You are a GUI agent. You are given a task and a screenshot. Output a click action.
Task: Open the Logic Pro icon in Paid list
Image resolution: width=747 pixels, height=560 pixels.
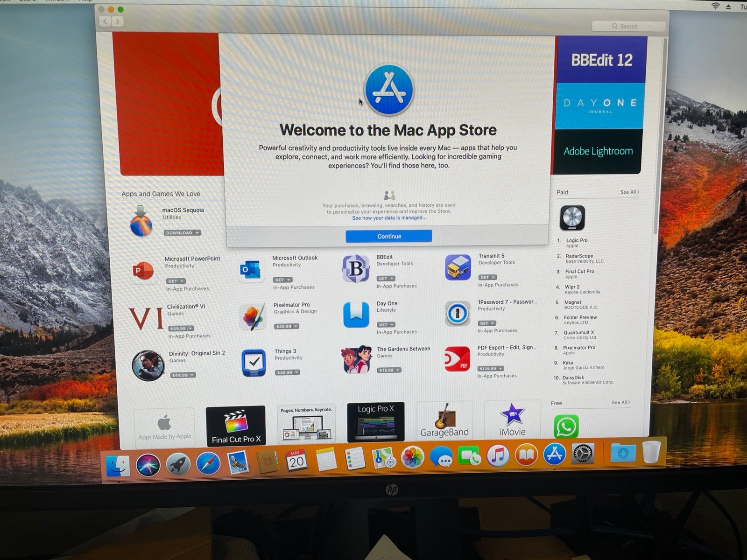(x=572, y=218)
